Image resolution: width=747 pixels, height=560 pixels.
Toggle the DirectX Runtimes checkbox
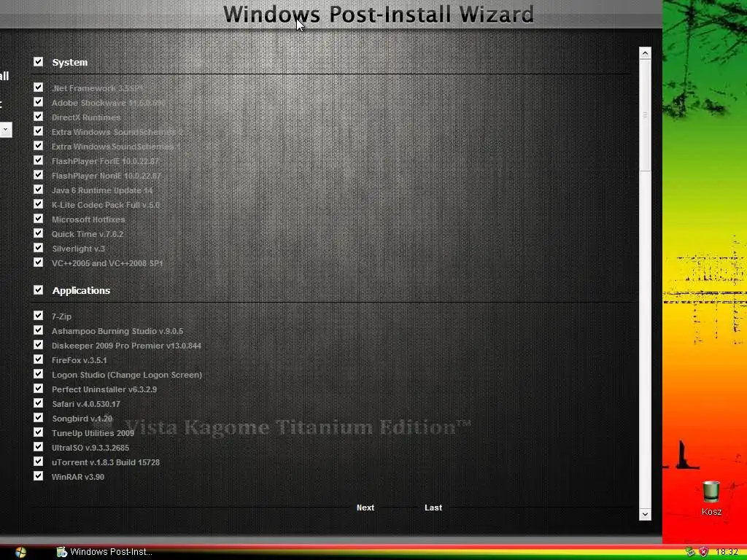coord(38,117)
